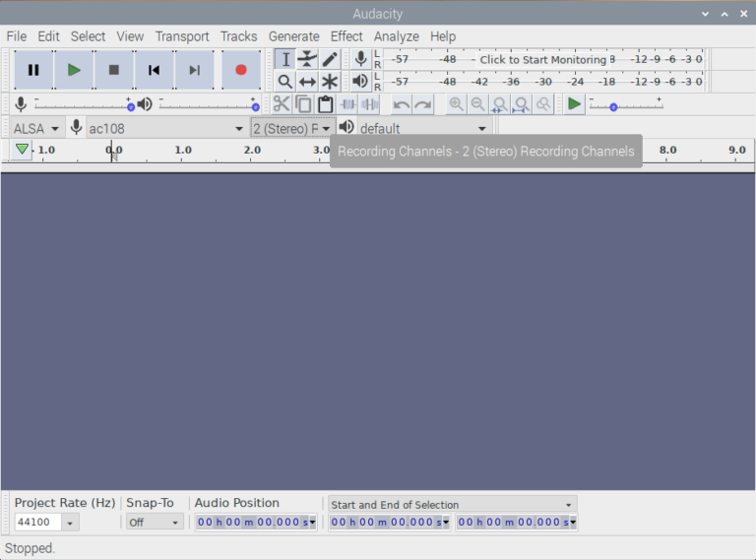
Task: Choose the Zoom magnifier tool
Action: [x=284, y=82]
